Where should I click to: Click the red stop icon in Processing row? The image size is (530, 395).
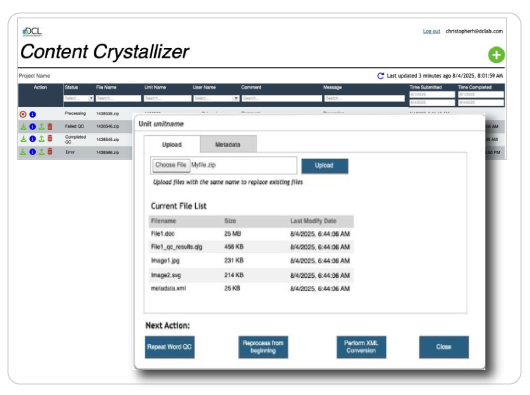pyautogui.click(x=23, y=114)
